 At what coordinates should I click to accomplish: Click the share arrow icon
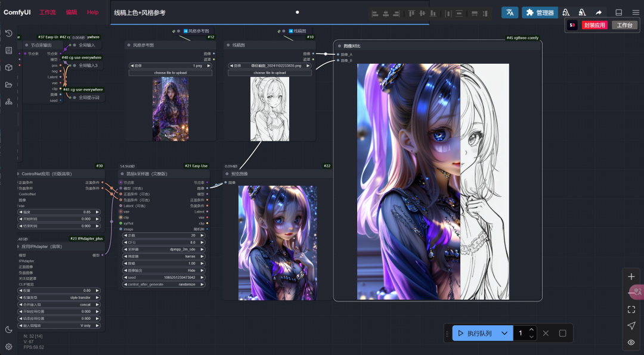(x=599, y=13)
